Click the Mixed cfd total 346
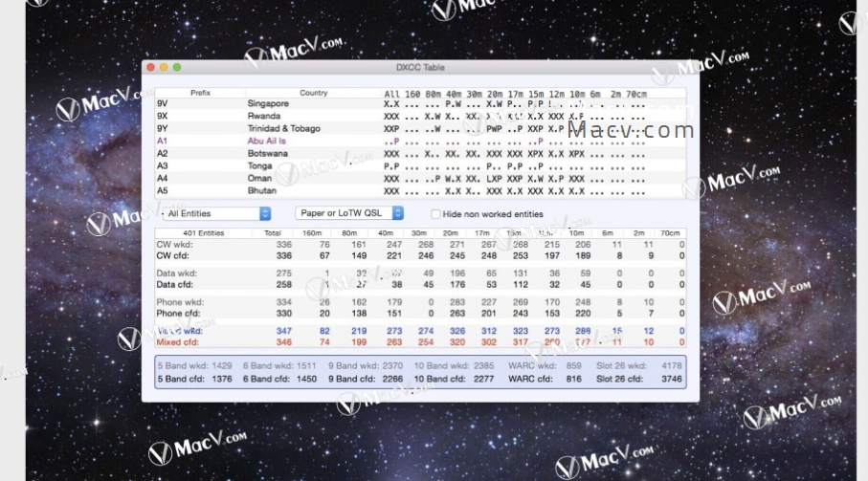Viewport: 868px width, 481px height. click(284, 342)
